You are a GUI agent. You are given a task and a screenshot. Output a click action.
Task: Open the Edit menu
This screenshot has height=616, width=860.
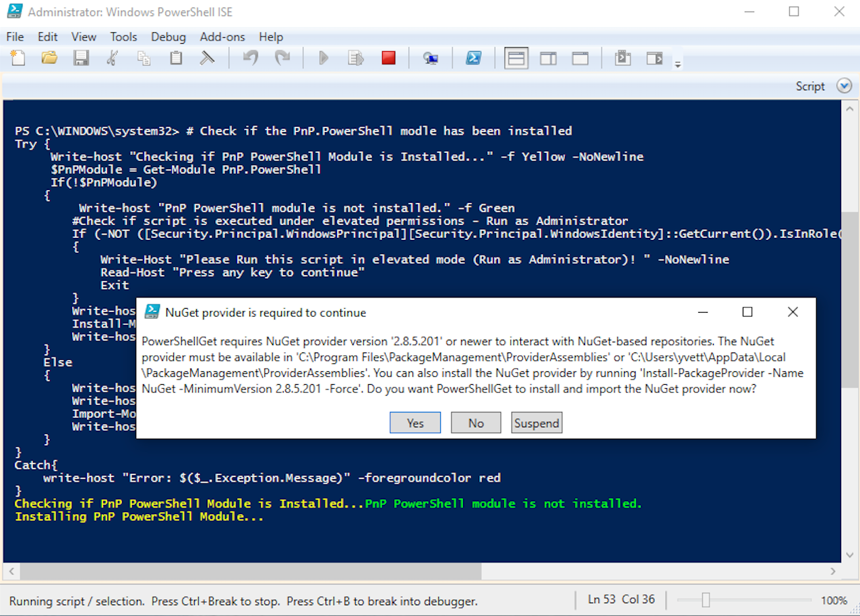(47, 37)
